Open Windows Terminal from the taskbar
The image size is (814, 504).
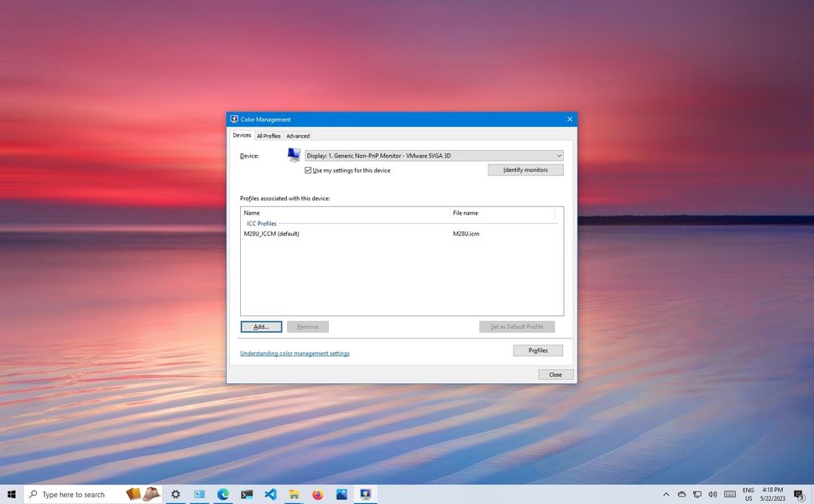click(x=246, y=495)
